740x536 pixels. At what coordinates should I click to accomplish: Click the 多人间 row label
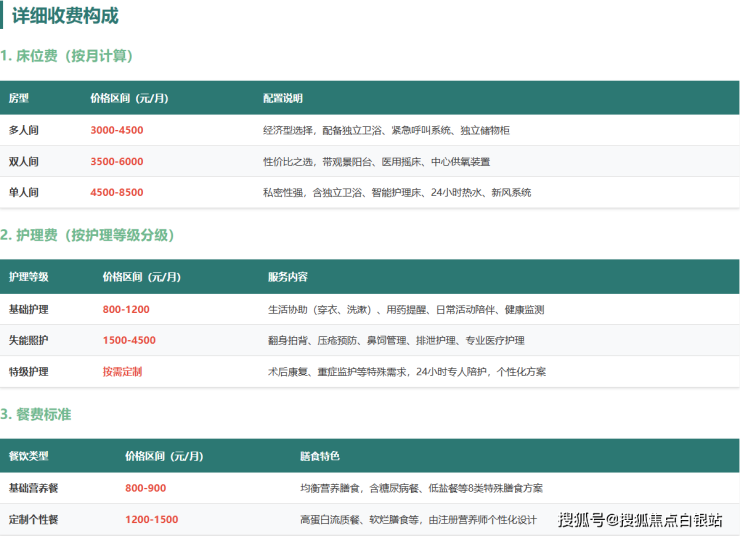24,130
